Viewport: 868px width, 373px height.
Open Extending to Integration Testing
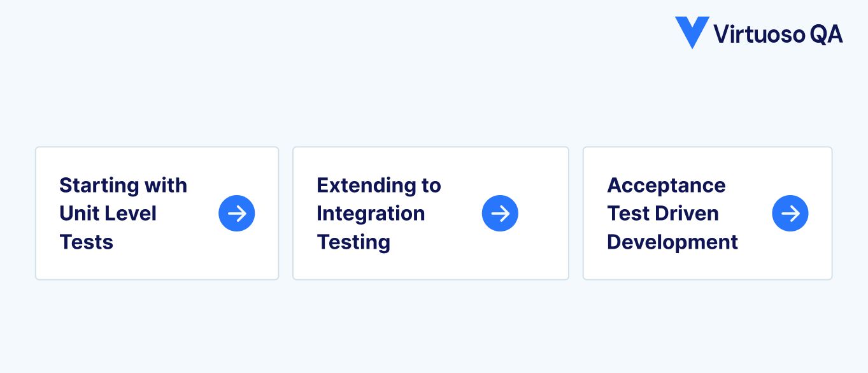(430, 213)
